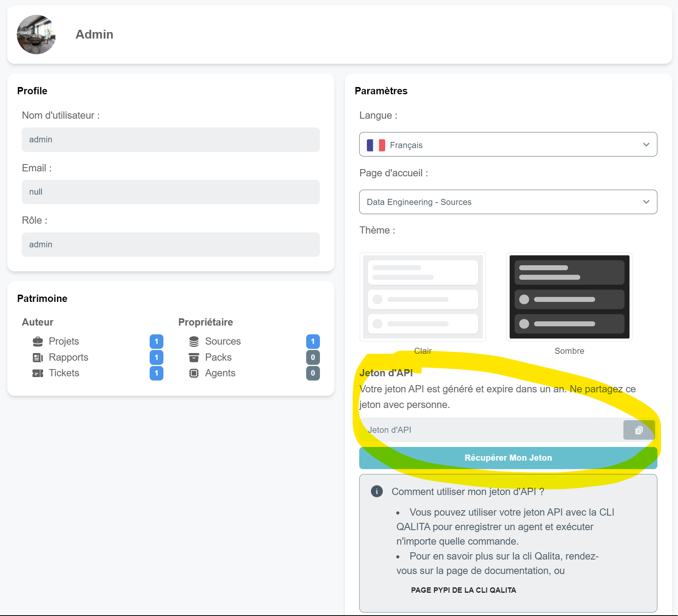
Task: Open the Langue dropdown showing Français
Action: click(x=508, y=145)
